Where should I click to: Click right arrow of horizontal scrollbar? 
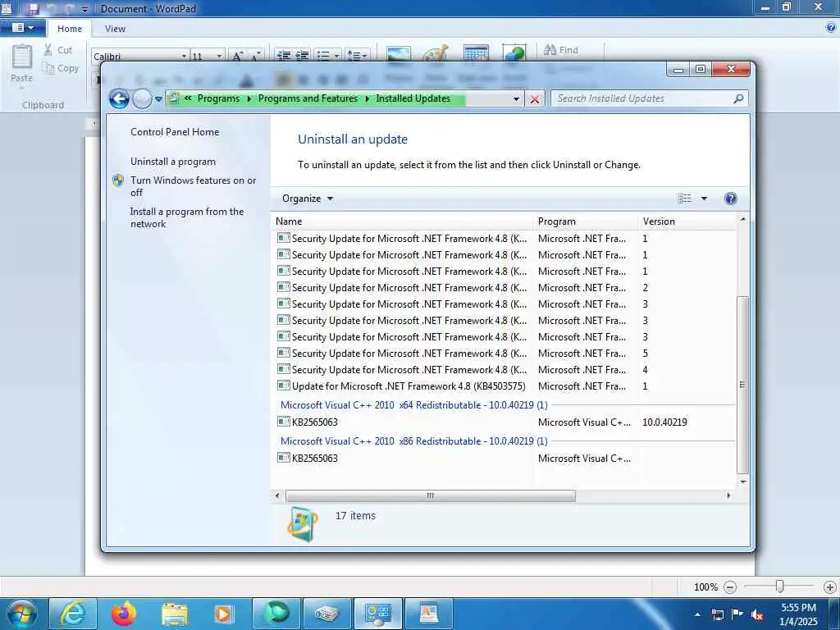coord(728,495)
